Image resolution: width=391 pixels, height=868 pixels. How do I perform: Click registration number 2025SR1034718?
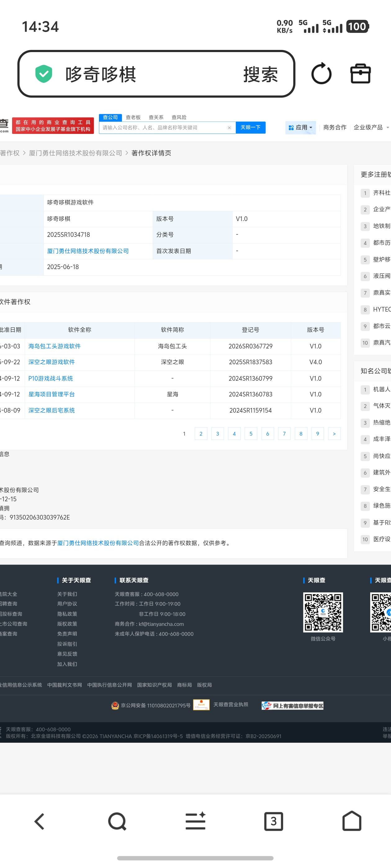69,235
